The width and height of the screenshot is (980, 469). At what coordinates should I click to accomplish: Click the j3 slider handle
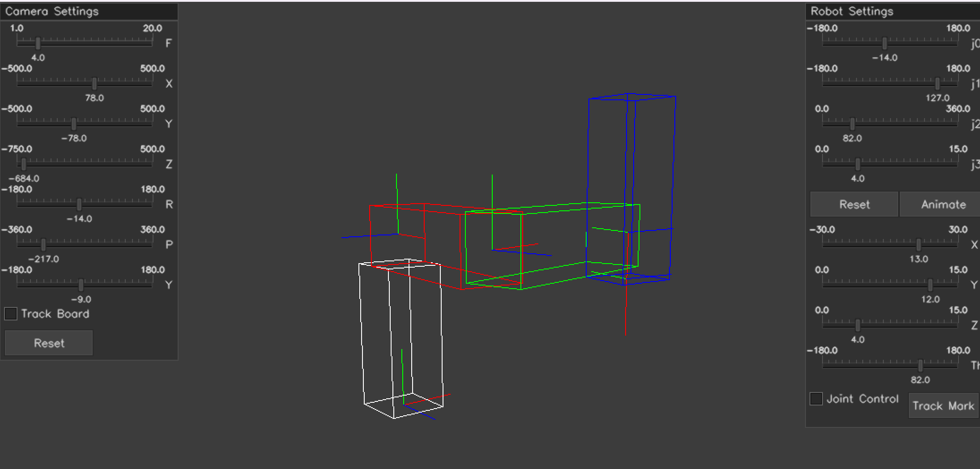[857, 163]
